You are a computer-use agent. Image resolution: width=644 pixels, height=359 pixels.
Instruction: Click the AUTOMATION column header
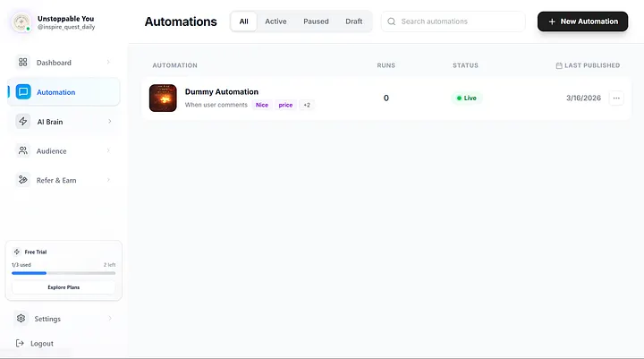tap(175, 65)
